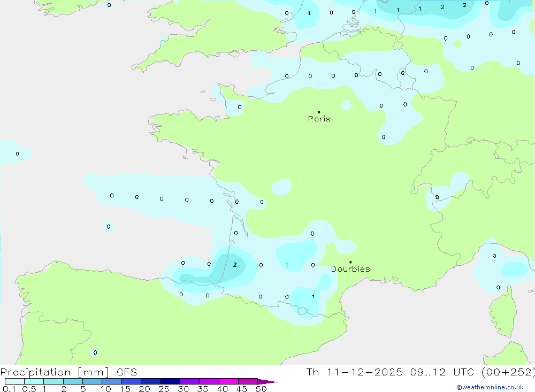Pick the 2 mm legend color swatch
Viewport: 535px width, 392px height.
(73, 381)
